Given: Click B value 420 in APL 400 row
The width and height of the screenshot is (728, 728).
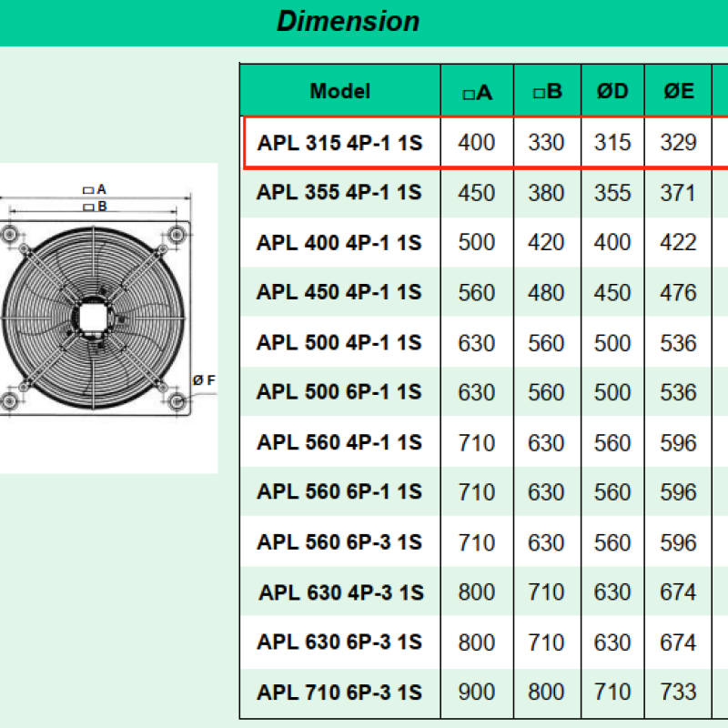Looking at the screenshot, I should (x=546, y=242).
